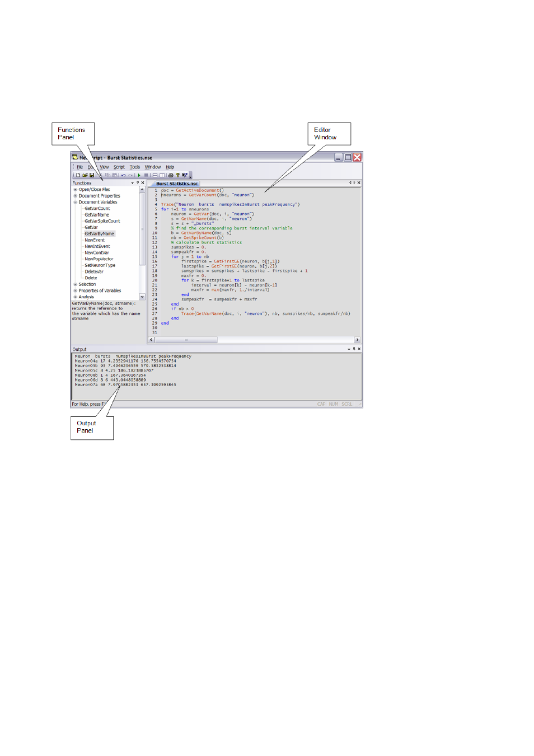The image size is (534, 756).
Task: Click the Paste toolbar icon
Action: (115, 175)
